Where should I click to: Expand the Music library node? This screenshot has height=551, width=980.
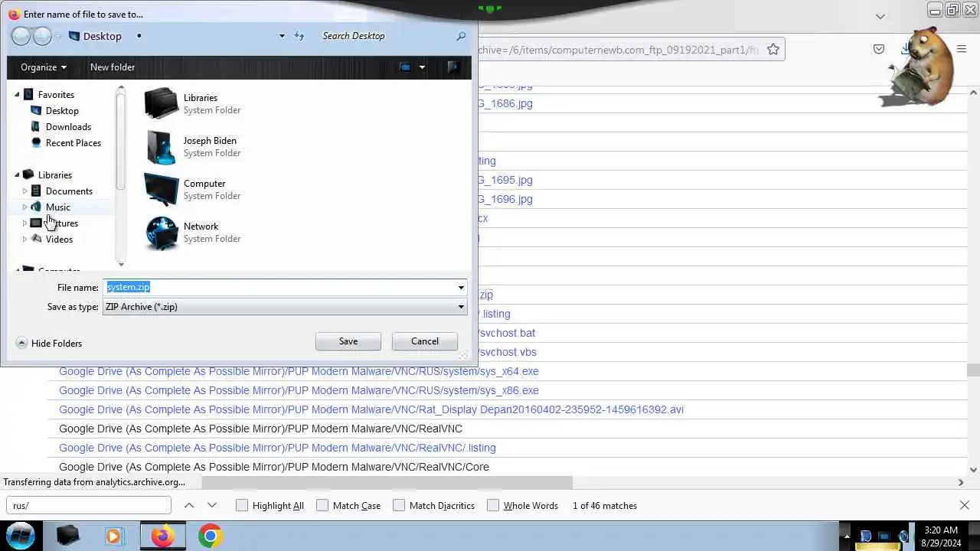[x=24, y=207]
